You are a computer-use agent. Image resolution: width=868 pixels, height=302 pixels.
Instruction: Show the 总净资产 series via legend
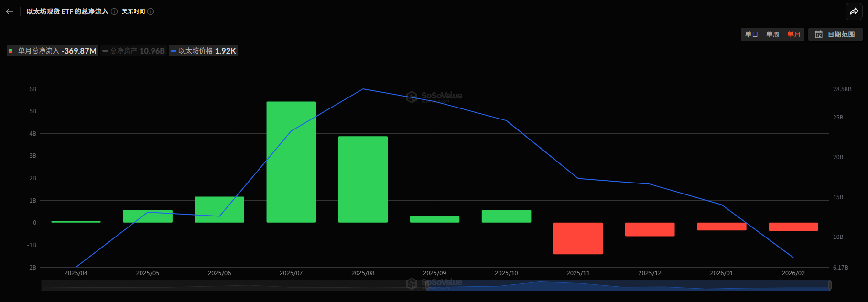pos(133,51)
